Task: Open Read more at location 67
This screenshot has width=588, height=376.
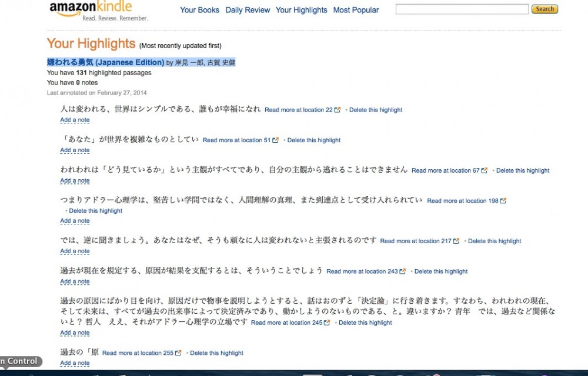Action: point(446,170)
